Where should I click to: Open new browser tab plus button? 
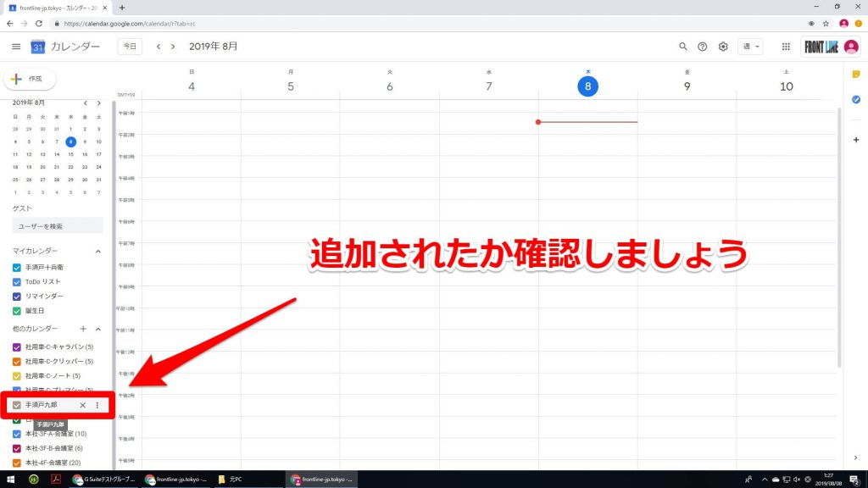click(x=122, y=8)
